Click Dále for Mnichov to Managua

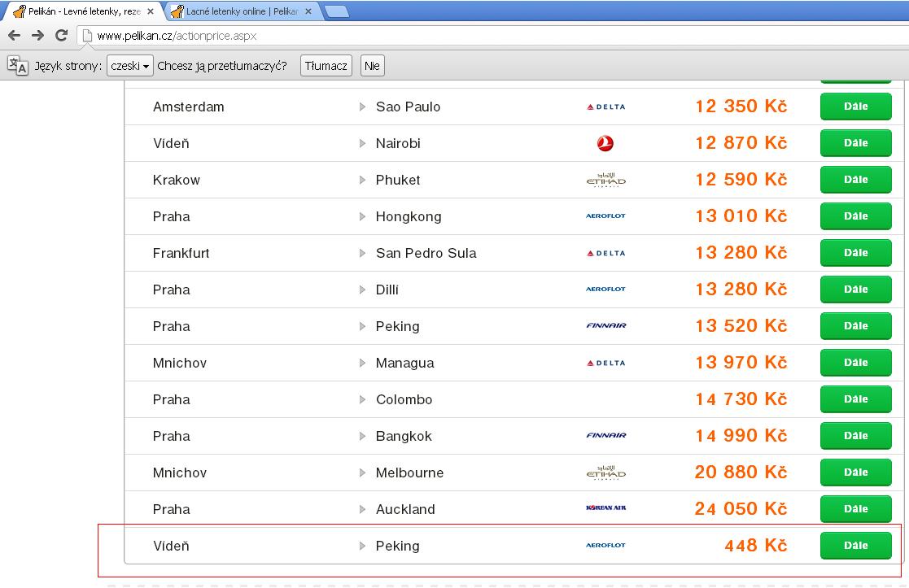coord(855,363)
